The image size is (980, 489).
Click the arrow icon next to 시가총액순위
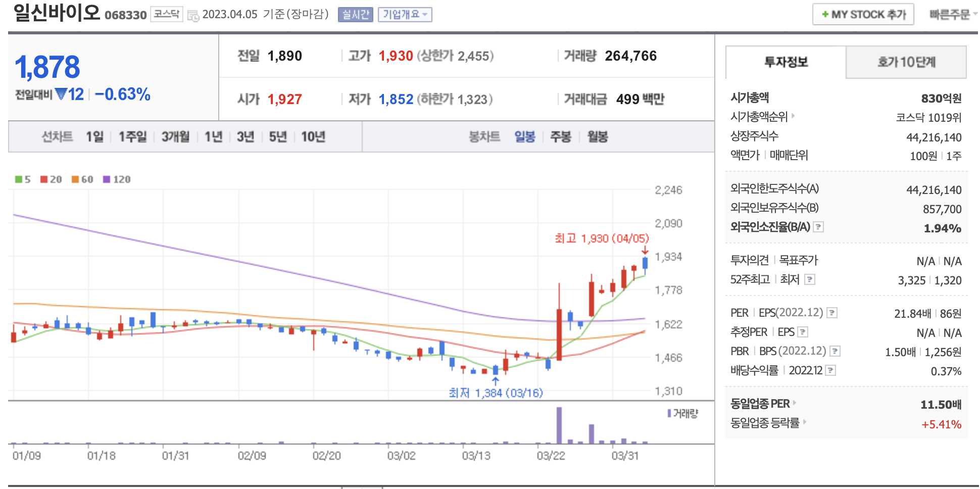point(793,116)
